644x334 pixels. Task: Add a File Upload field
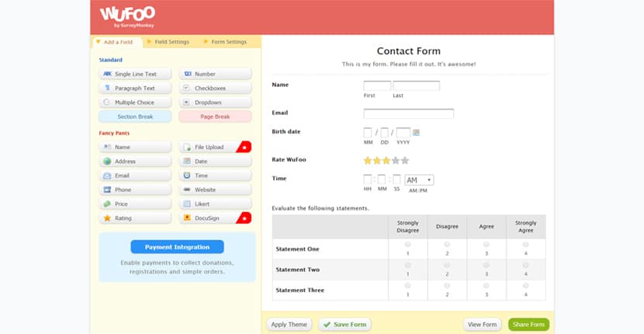215,147
